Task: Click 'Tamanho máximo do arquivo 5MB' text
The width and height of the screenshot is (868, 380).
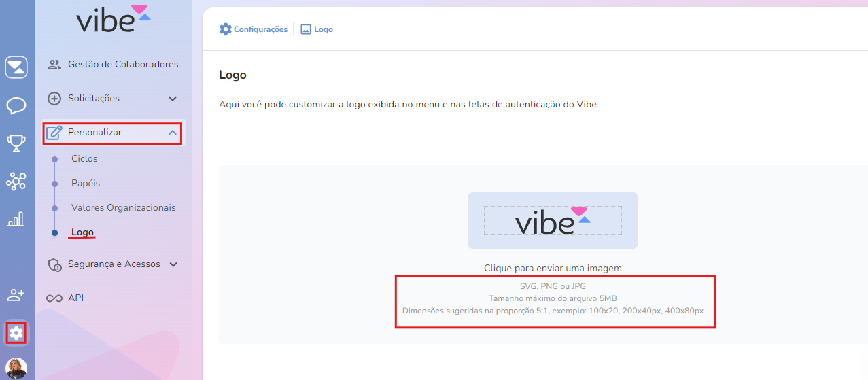Action: point(553,298)
